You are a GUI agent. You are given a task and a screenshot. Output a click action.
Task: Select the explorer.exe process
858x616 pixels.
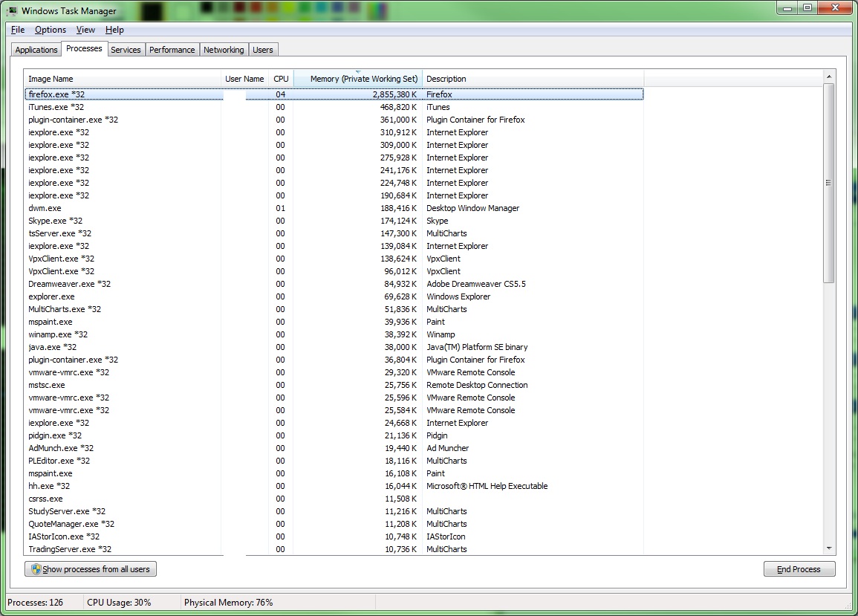pos(334,296)
